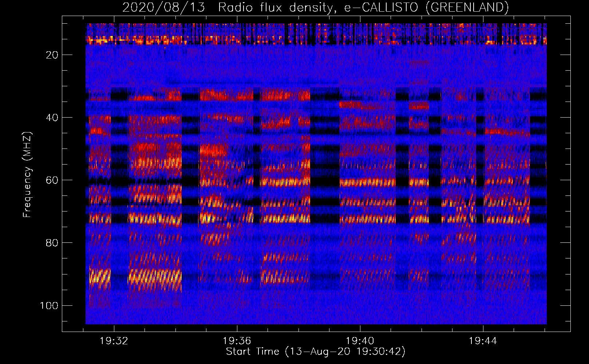Click the 60 frequency tick label
Viewport: 589px width, 364px height.
pos(52,180)
